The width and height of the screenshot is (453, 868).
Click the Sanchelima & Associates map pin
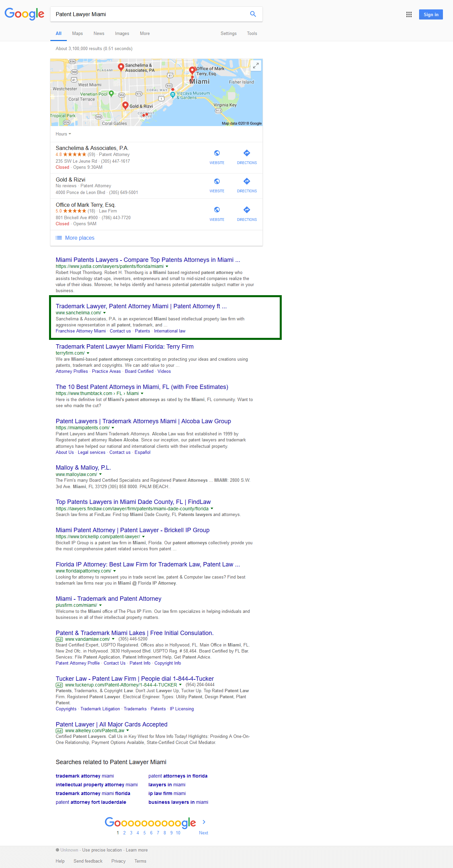pyautogui.click(x=121, y=67)
